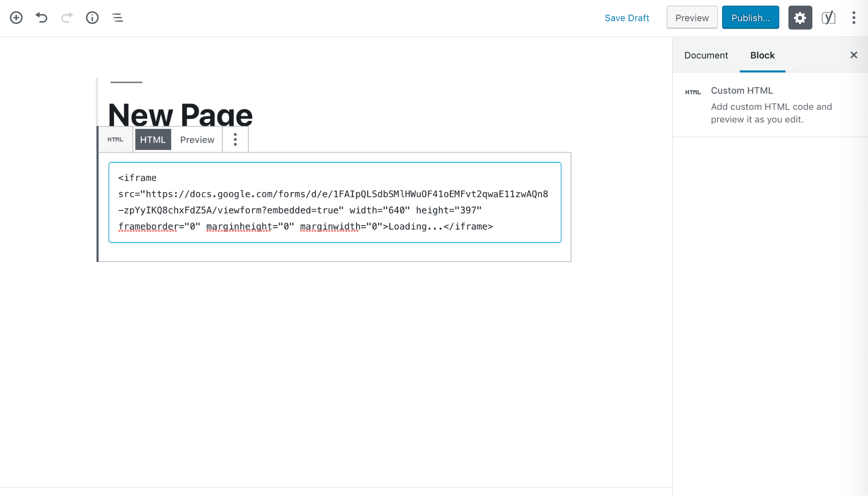The image size is (868, 496).
Task: Click the undo arrow icon
Action: coord(41,17)
